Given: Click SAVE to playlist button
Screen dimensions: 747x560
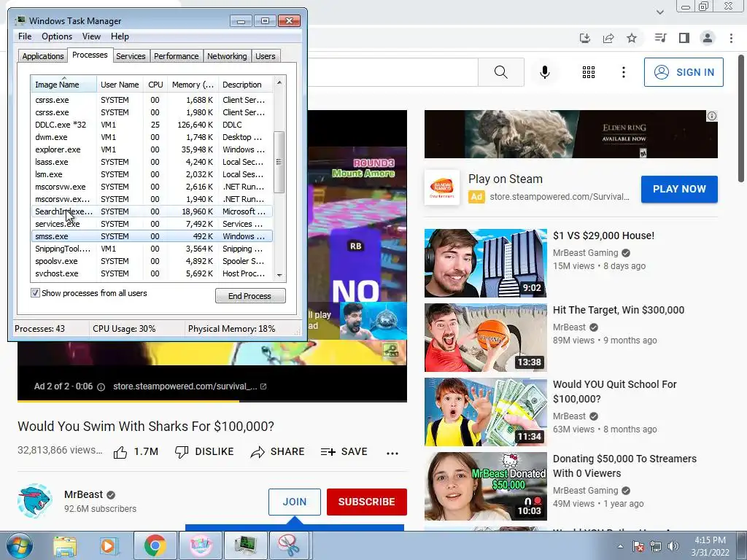Looking at the screenshot, I should (344, 452).
